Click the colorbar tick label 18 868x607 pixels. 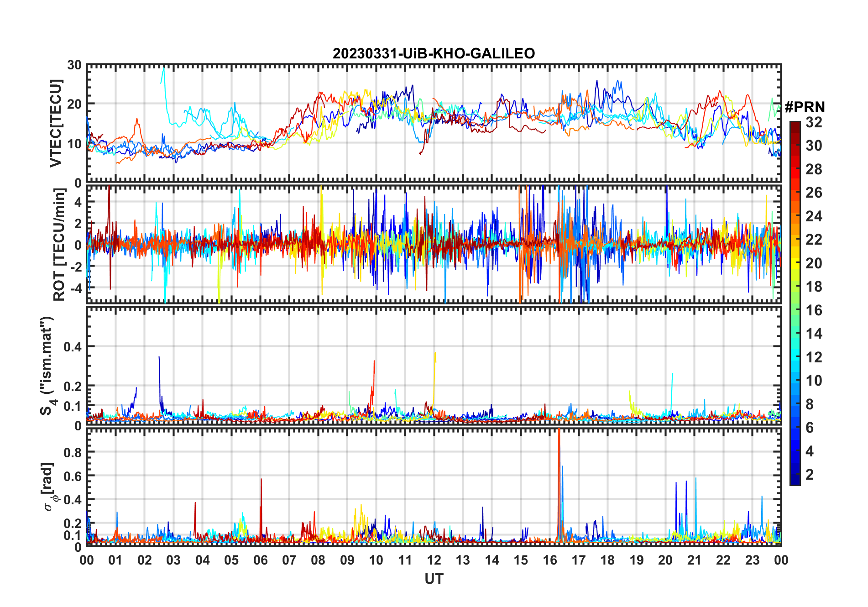click(x=814, y=287)
